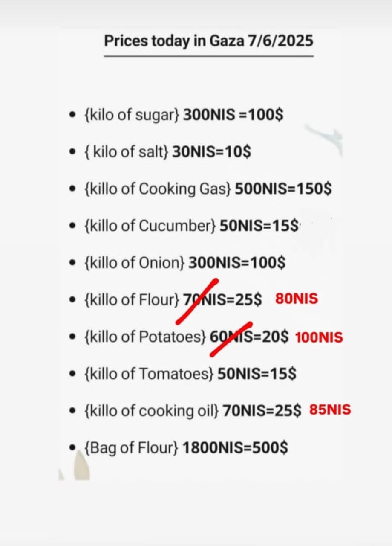The image size is (392, 546).
Task: Click the "{killo of Flour}" label
Action: [x=132, y=299]
